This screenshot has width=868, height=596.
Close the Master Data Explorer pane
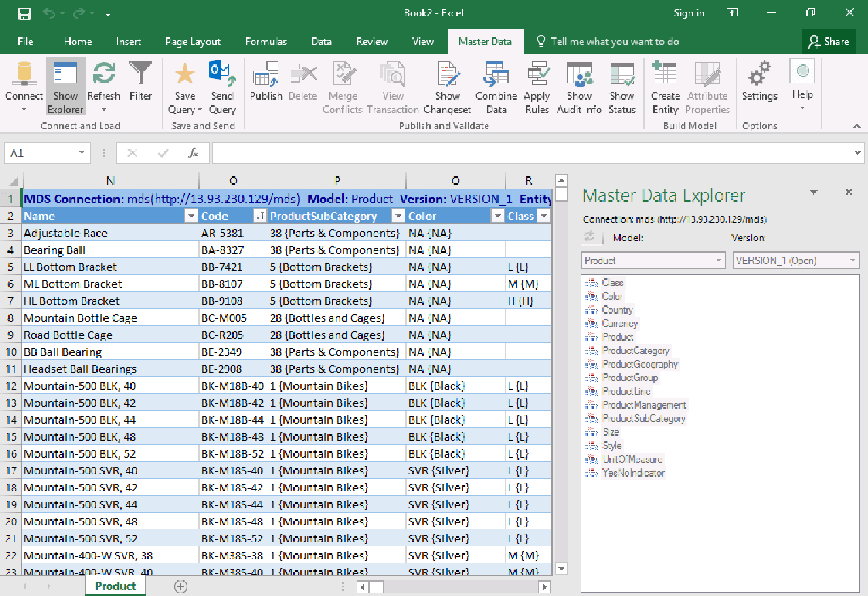[849, 193]
